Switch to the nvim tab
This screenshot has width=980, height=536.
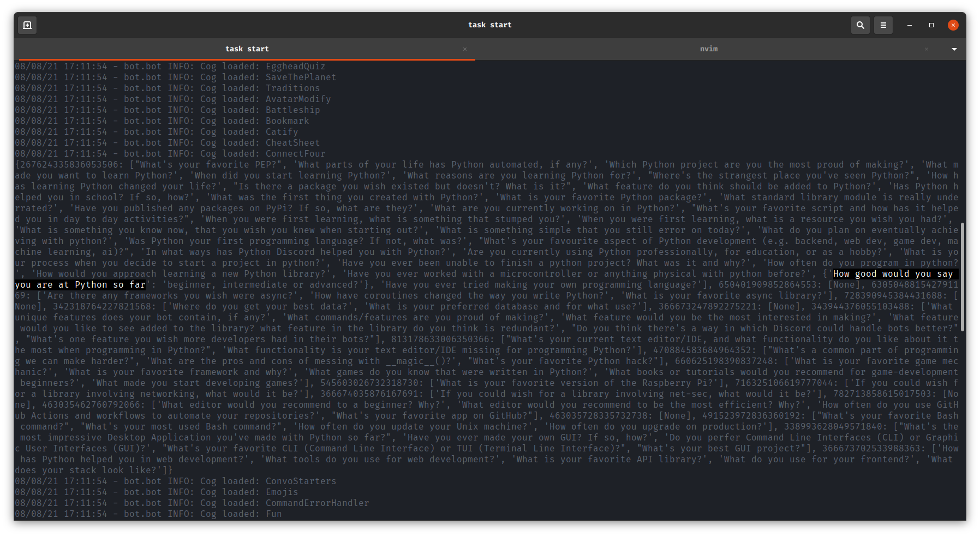[709, 49]
